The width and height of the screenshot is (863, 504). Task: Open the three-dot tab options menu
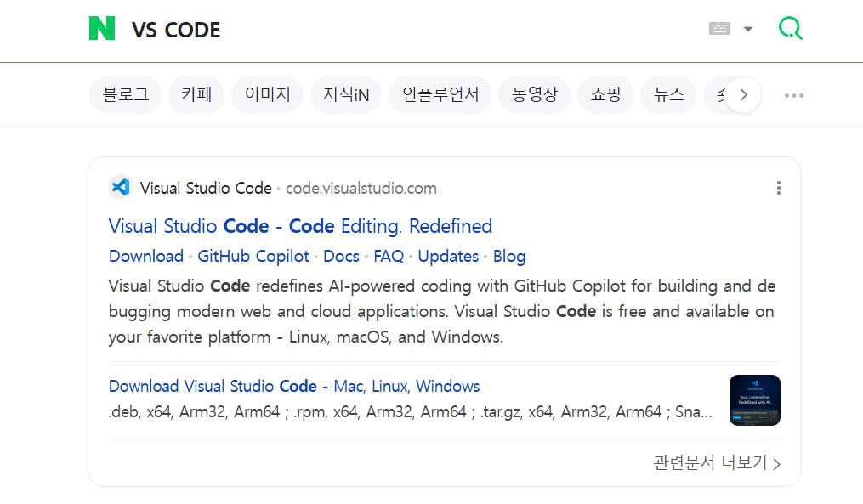(x=793, y=95)
